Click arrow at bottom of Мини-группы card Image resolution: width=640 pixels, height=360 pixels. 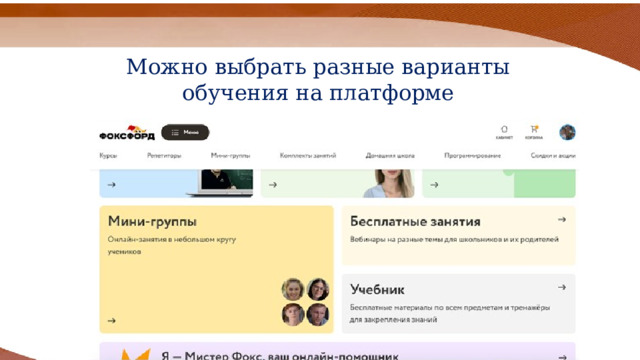pyautogui.click(x=111, y=321)
